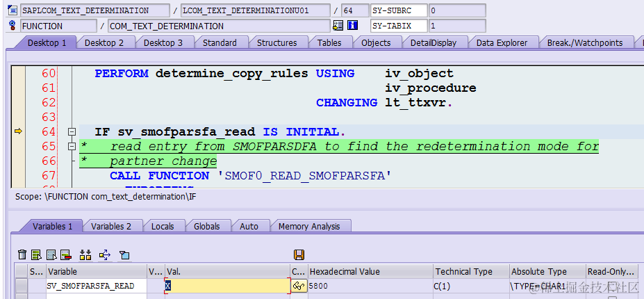644x299 pixels.
Task: Select the Auto tab
Action: pos(249,226)
